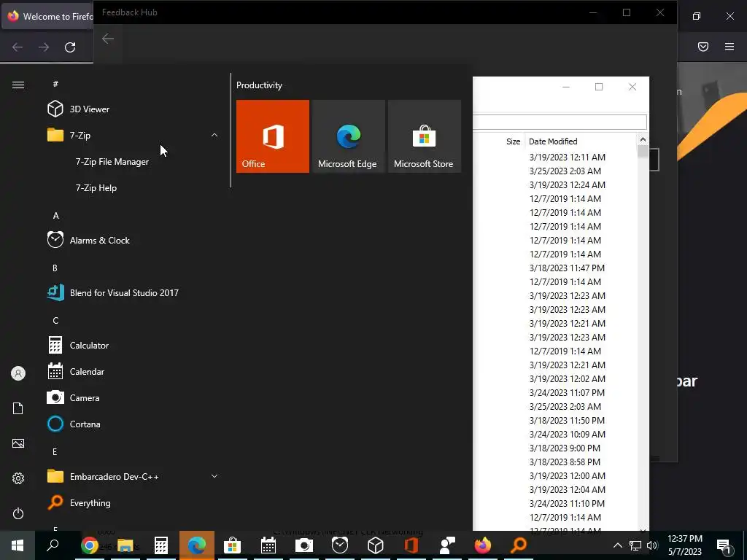
Task: Open taskbar Search magnifier
Action: (53, 545)
